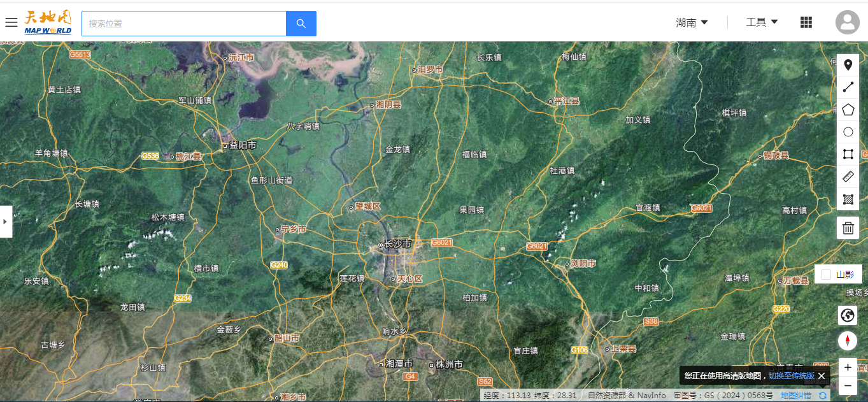Screen dimensions: 868x402
Task: Click the trash clear drawings icon
Action: tap(848, 227)
